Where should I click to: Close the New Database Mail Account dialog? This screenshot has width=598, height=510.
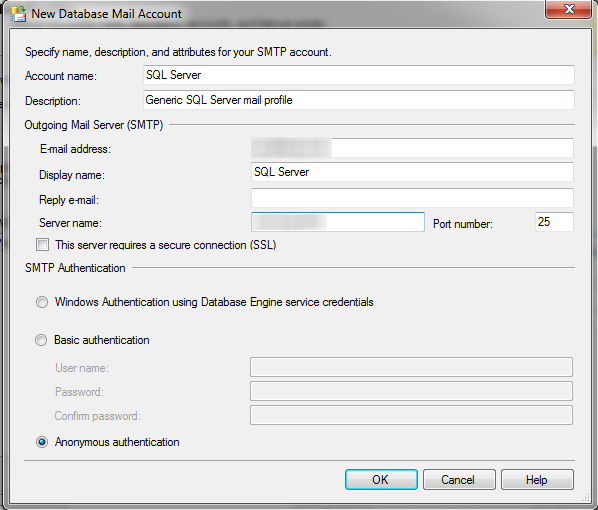(569, 9)
